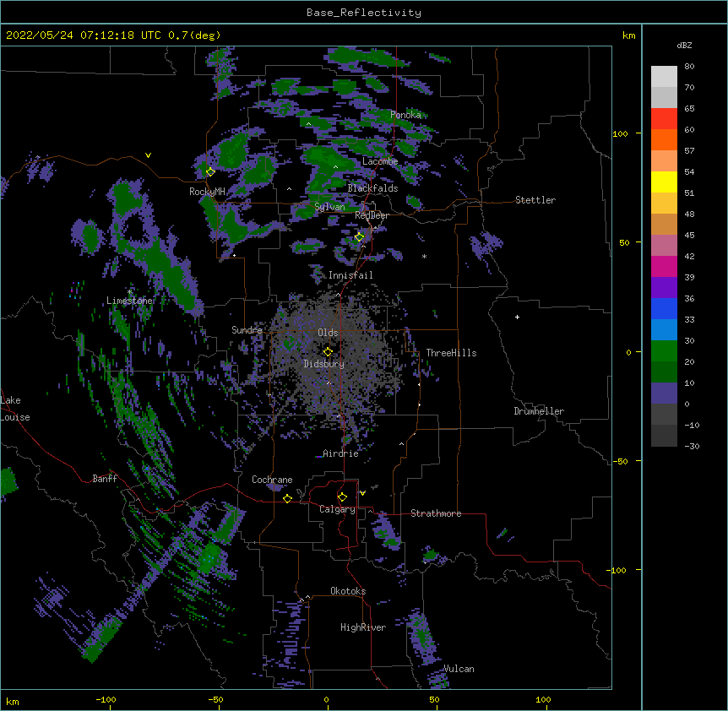728x711 pixels.
Task: Click the magenta swatch in the dBZ scale
Action: coord(664,266)
